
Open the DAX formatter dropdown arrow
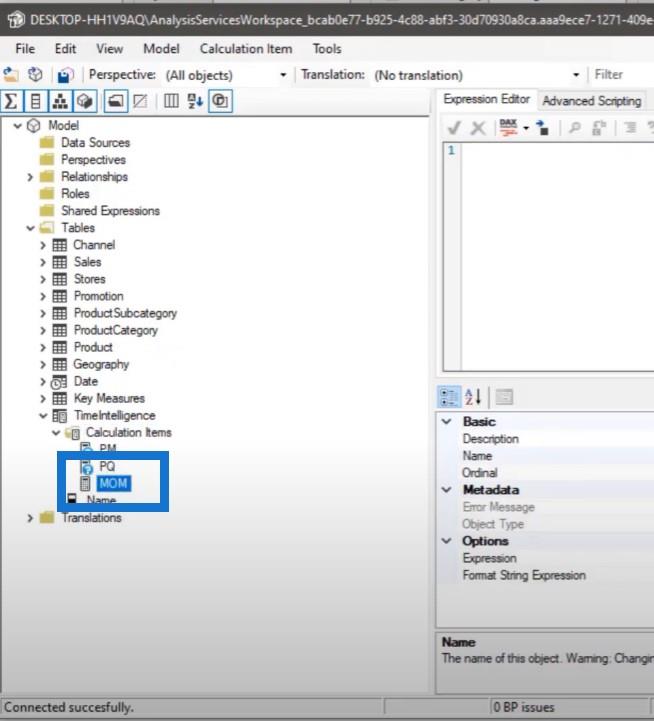[x=526, y=128]
